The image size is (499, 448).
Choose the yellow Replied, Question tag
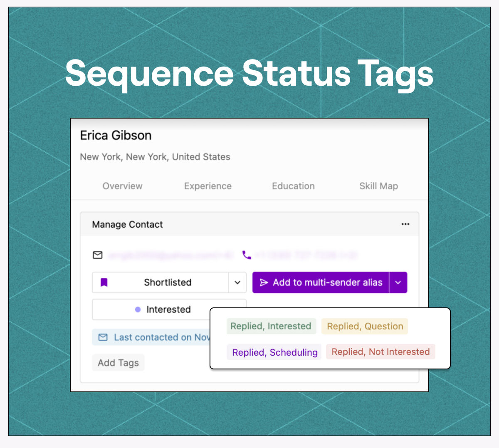[x=365, y=326]
